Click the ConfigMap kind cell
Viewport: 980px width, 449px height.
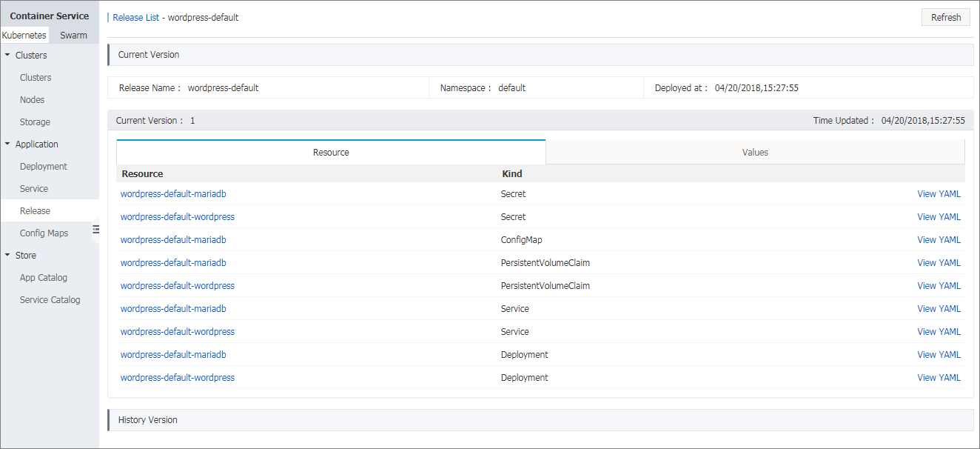point(522,239)
